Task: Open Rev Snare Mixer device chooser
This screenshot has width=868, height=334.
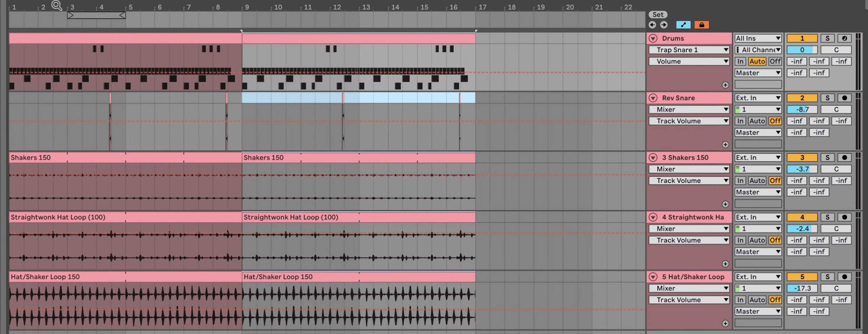Action: pyautogui.click(x=689, y=110)
